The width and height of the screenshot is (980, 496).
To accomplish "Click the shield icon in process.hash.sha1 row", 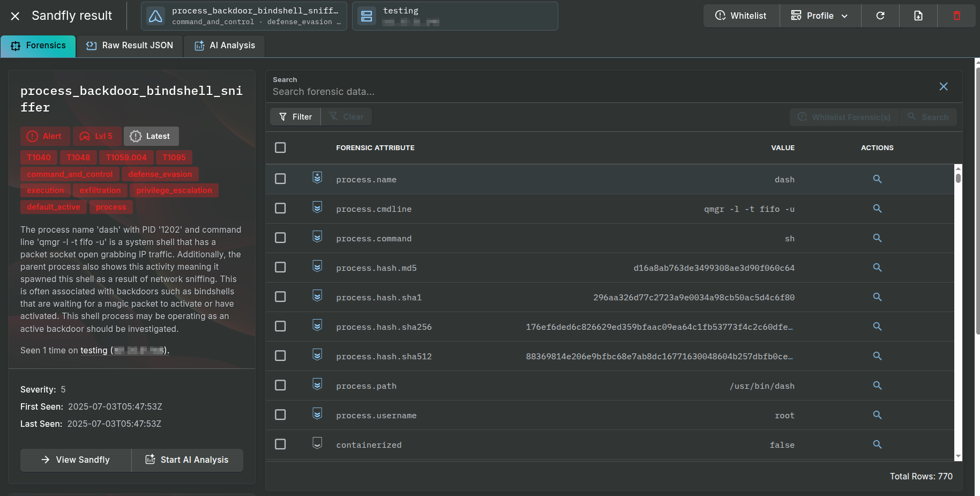I will pos(317,295).
